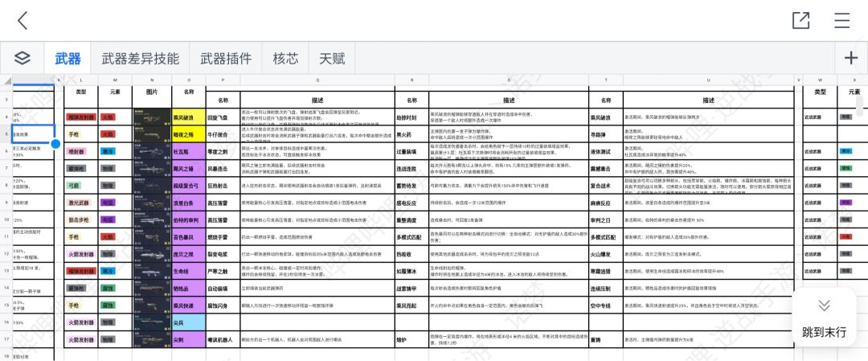Select column L header
The image size is (868, 361).
[81, 80]
